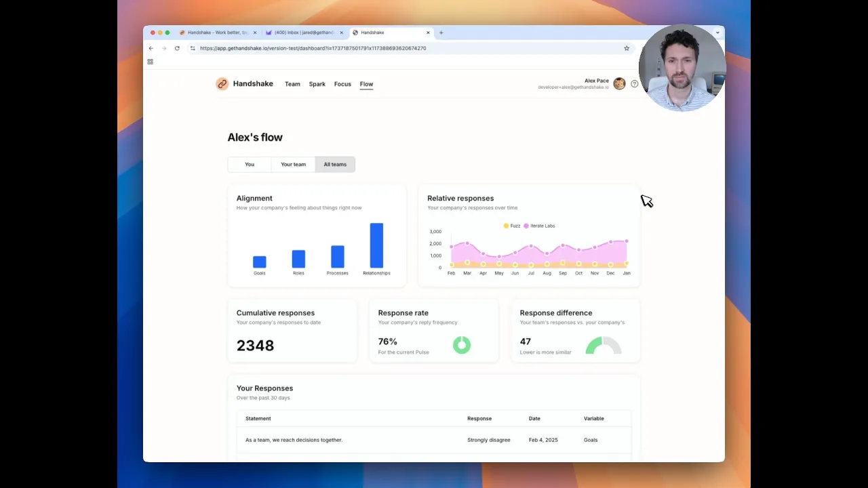The width and height of the screenshot is (868, 488).
Task: Click the Roles bar in Alignment chart
Action: (298, 259)
